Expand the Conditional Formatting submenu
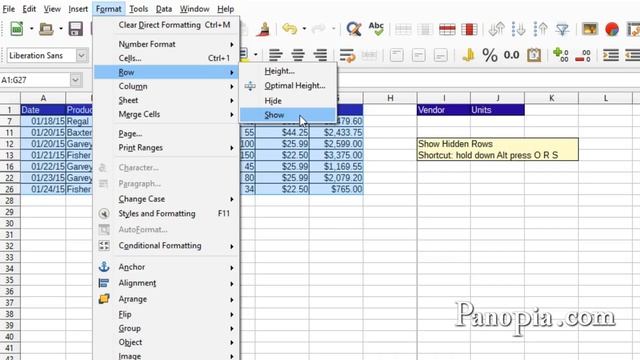 tap(166, 246)
